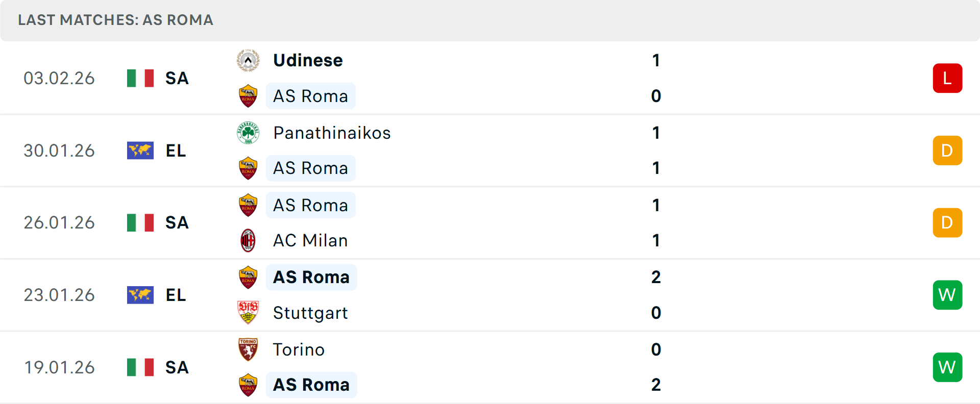Click the SA label for the 03.02.26 match
980x404 pixels.
tap(176, 79)
